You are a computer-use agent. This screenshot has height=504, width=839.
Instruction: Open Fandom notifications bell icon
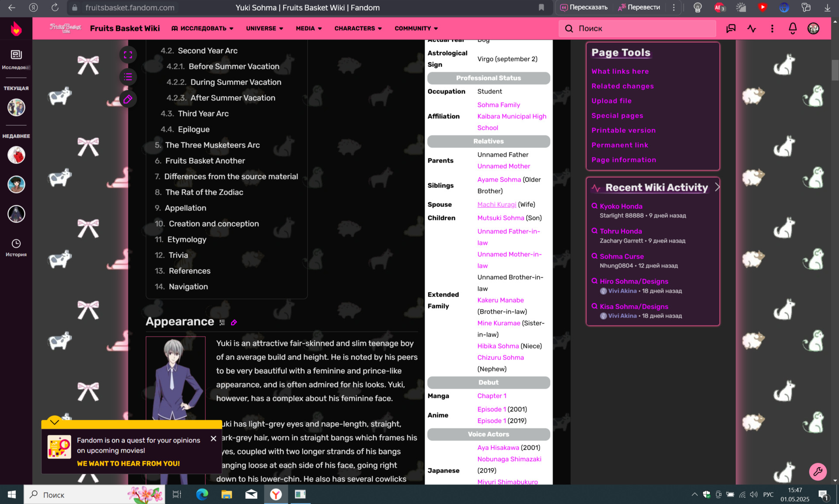click(792, 28)
